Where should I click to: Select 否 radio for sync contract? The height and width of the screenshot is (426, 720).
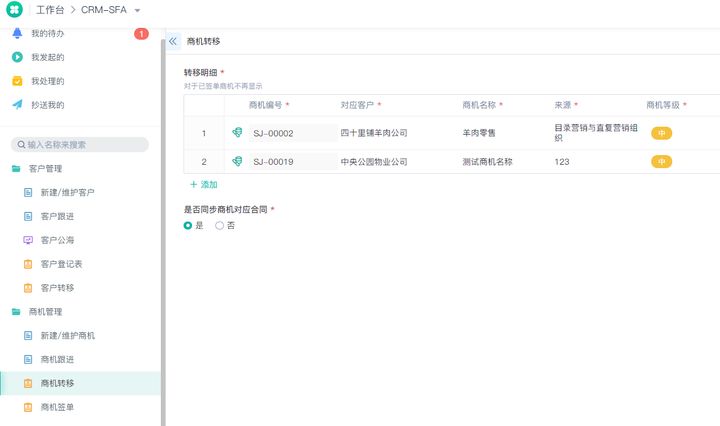pyautogui.click(x=219, y=225)
